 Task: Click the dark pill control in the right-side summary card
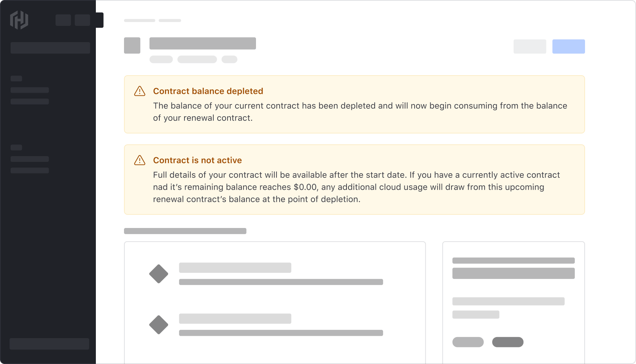pos(508,342)
